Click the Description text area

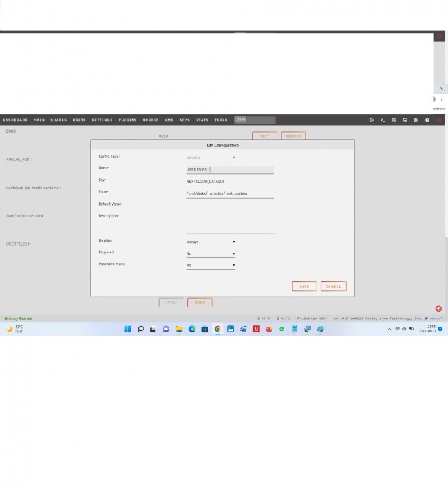pos(231,223)
